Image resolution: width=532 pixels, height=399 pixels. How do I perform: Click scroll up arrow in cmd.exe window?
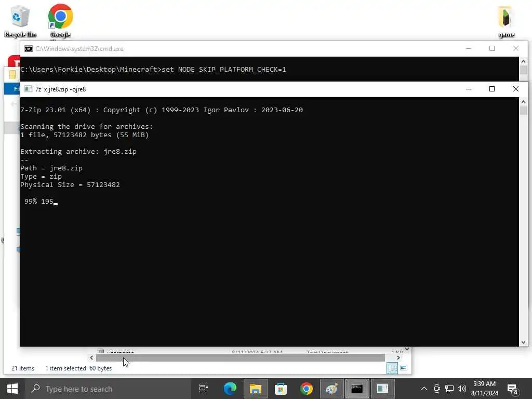523,61
